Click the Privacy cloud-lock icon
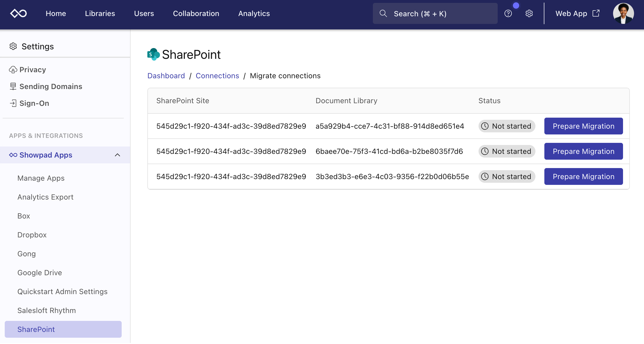 pos(13,70)
